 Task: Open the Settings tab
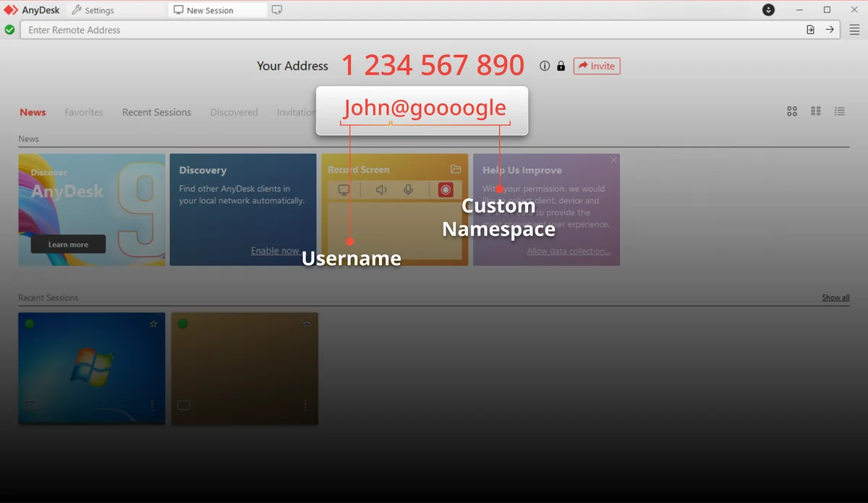pyautogui.click(x=93, y=10)
